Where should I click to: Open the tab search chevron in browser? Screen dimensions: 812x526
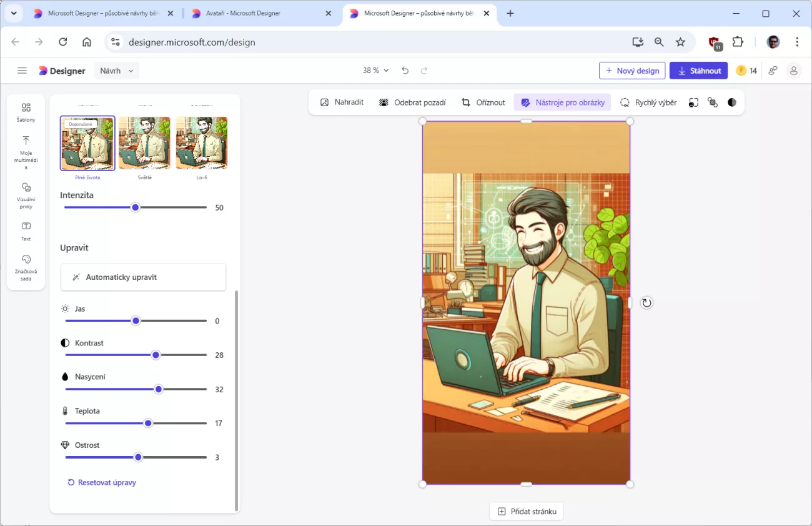pos(14,13)
